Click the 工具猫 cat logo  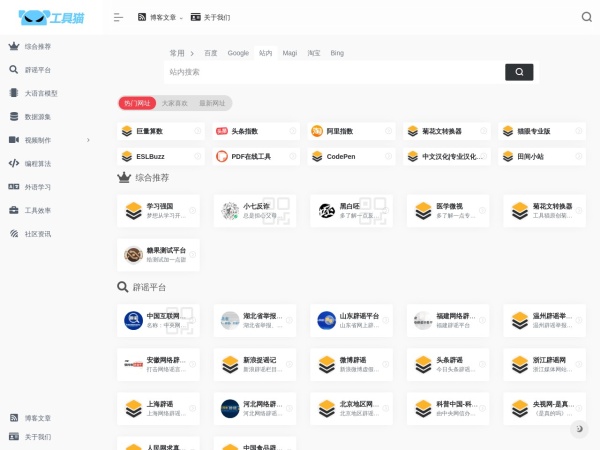click(x=52, y=17)
